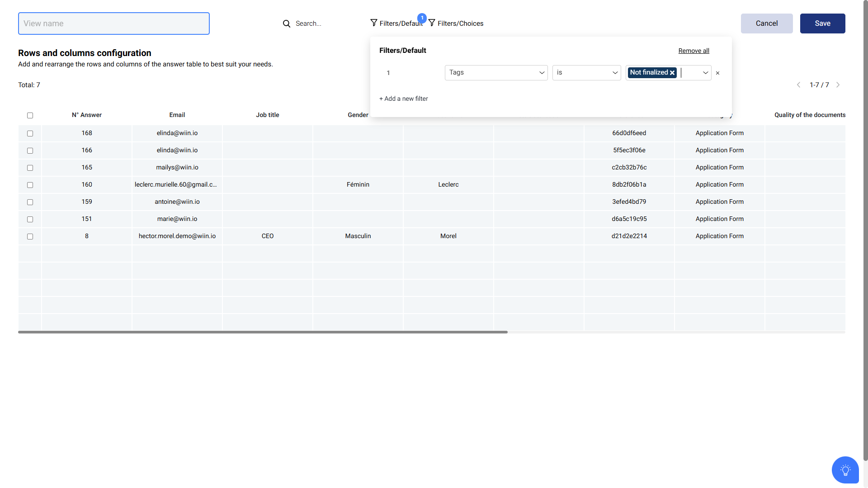Click Remove all filters link

click(693, 51)
